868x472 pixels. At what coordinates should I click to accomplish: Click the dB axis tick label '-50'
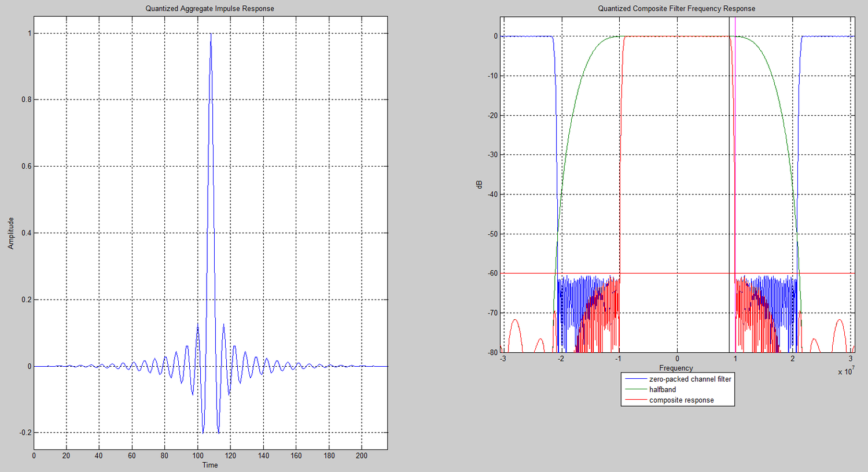492,234
